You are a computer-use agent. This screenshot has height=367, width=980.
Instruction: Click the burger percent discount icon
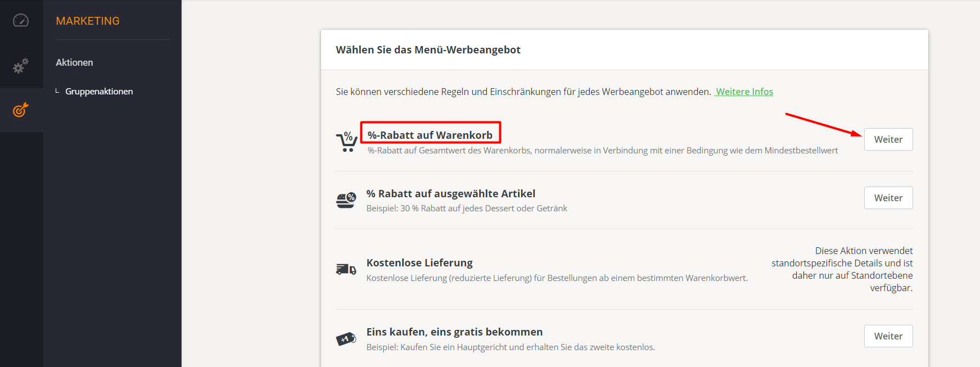(x=346, y=200)
